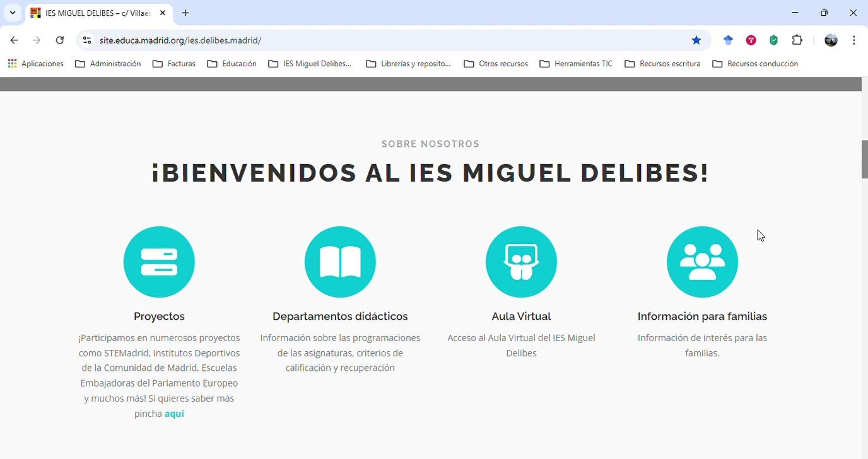The image size is (868, 459).
Task: Expand the tab search dropdown
Action: click(x=13, y=13)
